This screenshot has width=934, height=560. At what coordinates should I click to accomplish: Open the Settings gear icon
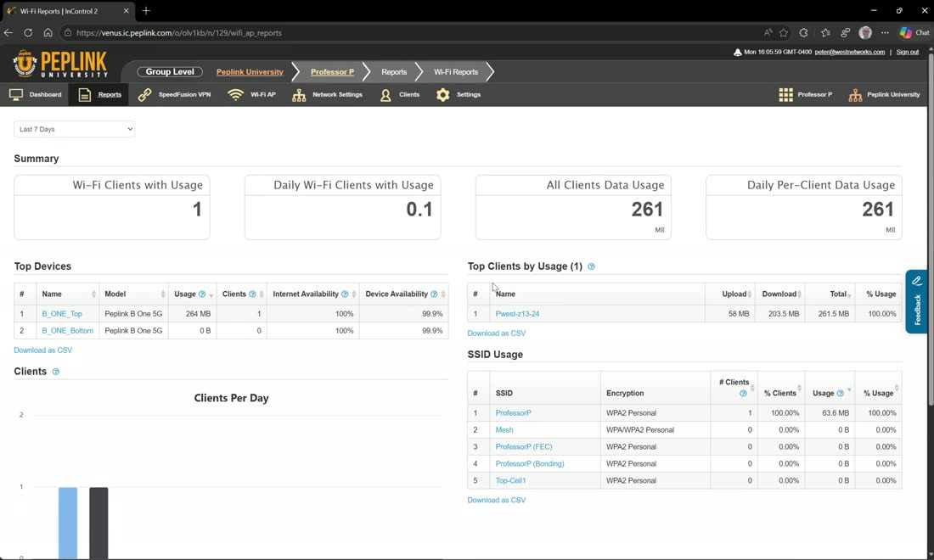(442, 95)
